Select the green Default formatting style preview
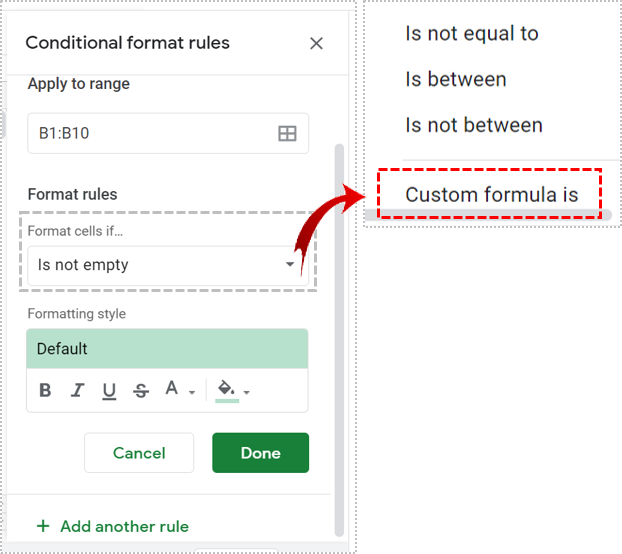 coord(167,349)
